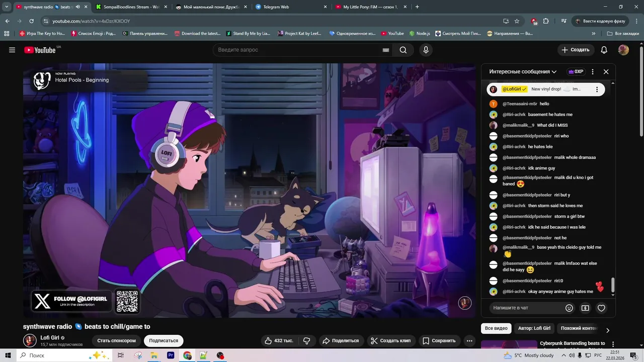Open the taskbar weather 5°C widget
Image resolution: width=644 pixels, height=362 pixels.
(528, 355)
